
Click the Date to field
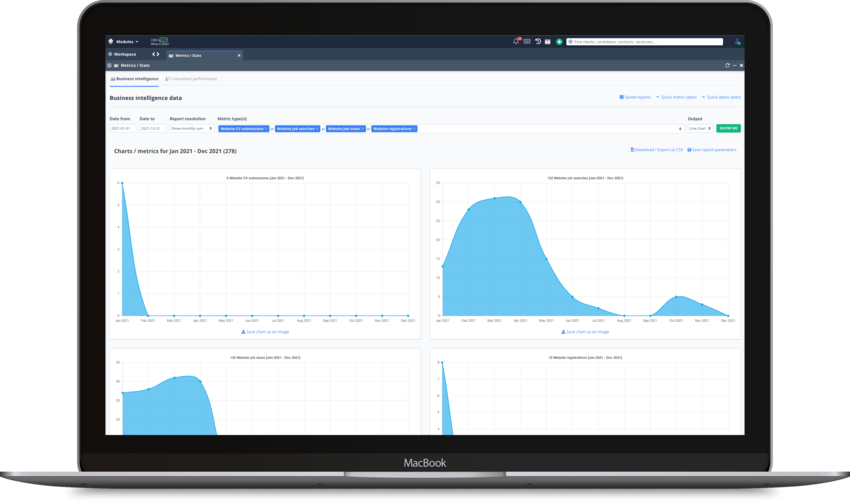(152, 128)
